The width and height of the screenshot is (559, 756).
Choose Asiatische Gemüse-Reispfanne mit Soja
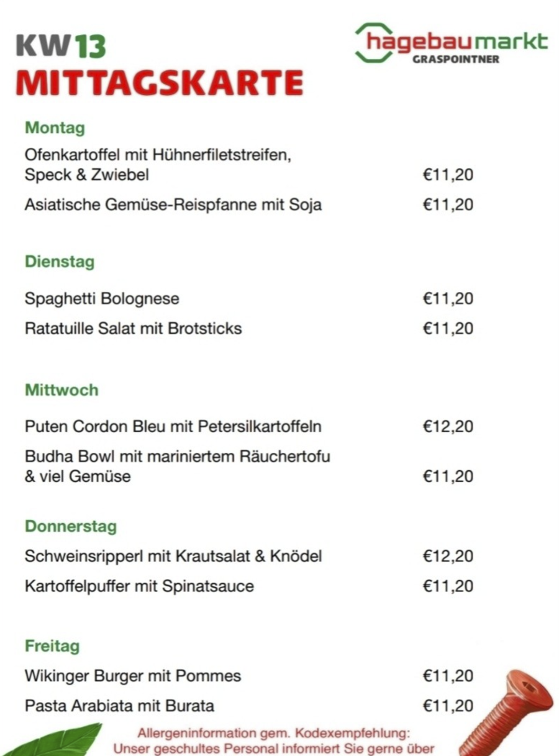[x=173, y=204]
